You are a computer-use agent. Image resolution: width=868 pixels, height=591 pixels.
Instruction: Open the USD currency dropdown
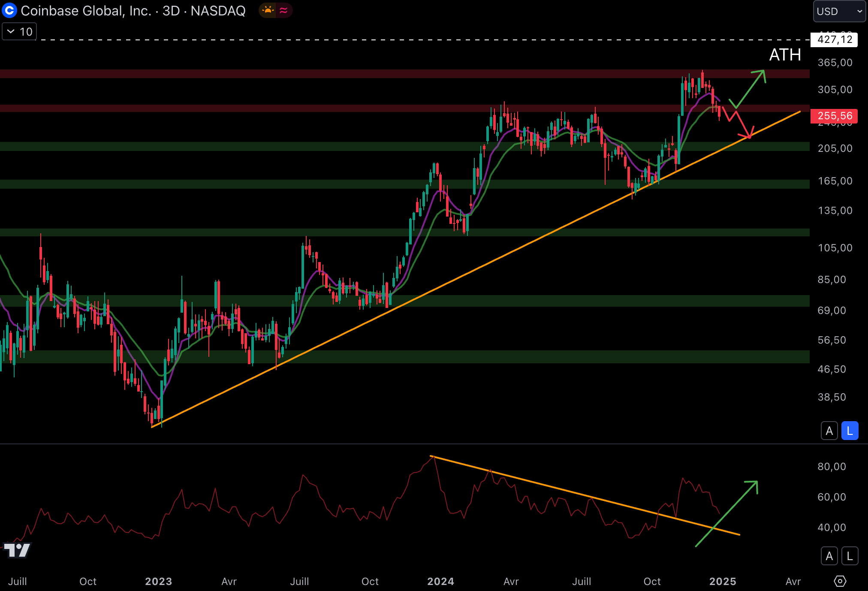pyautogui.click(x=839, y=11)
